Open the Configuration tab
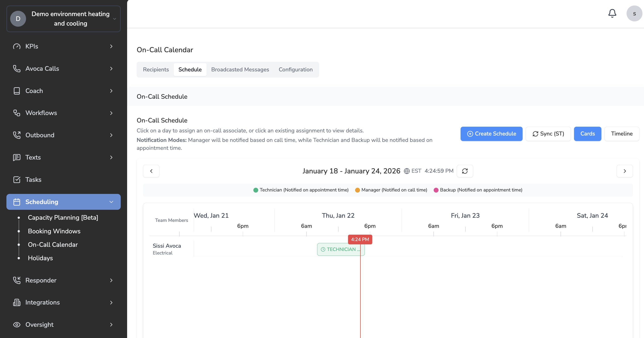644x338 pixels. click(296, 69)
